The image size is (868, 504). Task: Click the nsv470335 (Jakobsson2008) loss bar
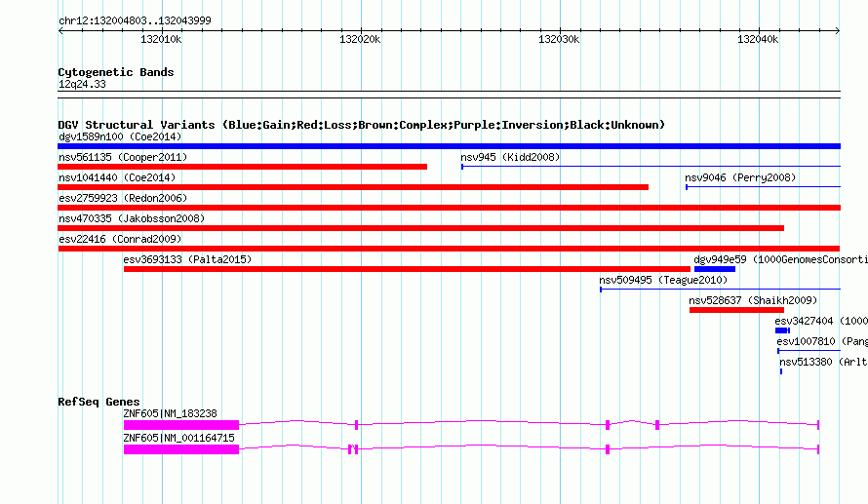pyautogui.click(x=420, y=228)
